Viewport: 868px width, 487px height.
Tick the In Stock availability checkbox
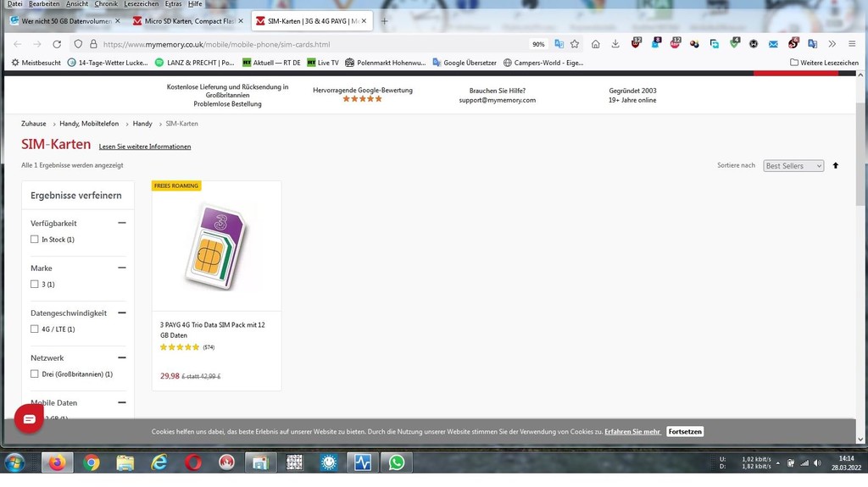[34, 240]
